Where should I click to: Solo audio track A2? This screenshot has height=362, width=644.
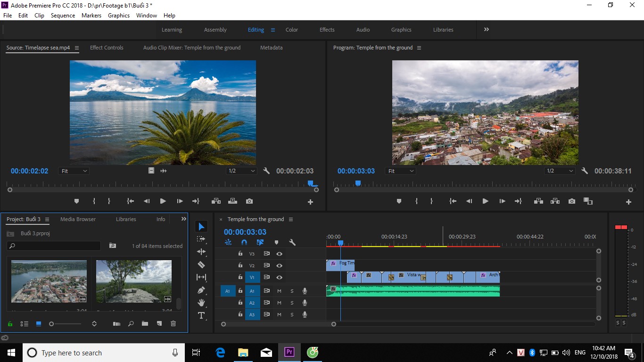[292, 303]
